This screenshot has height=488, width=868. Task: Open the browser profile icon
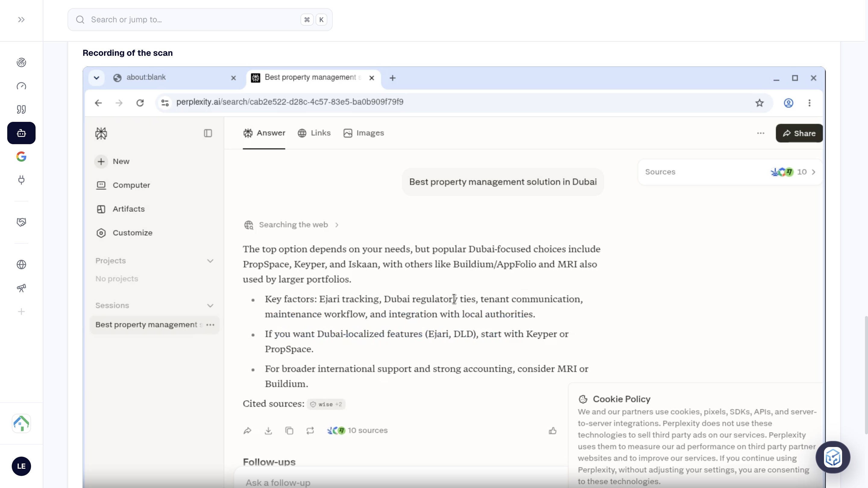[x=788, y=103]
